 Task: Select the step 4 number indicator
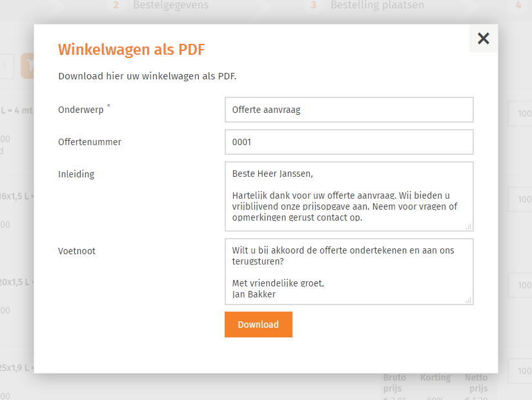click(x=518, y=6)
